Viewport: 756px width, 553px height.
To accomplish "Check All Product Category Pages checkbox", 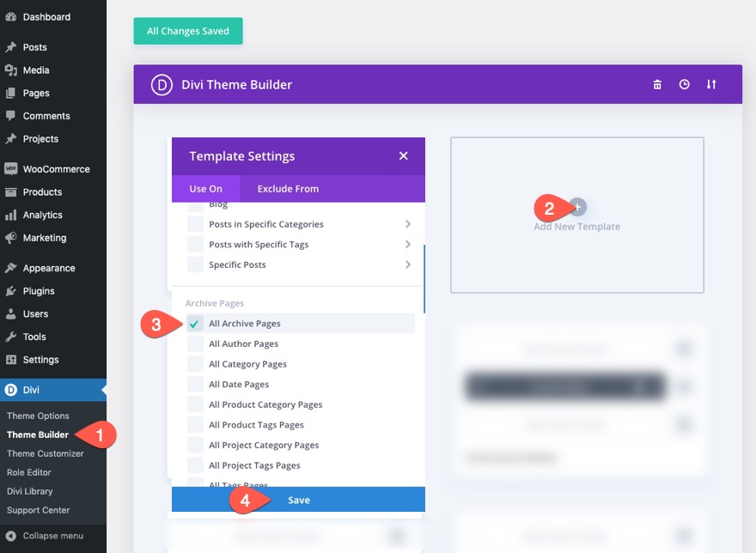I will (x=195, y=404).
